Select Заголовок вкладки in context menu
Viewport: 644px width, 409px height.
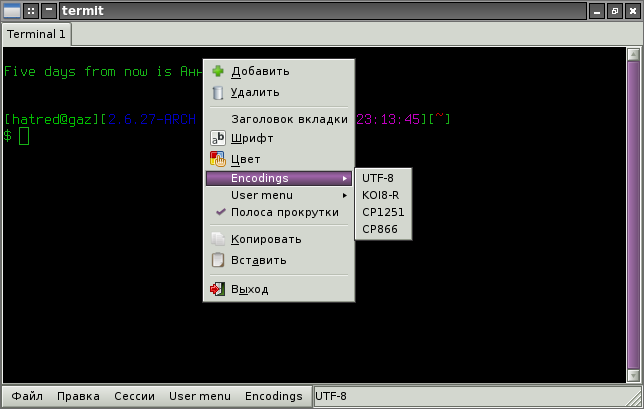click(278, 119)
